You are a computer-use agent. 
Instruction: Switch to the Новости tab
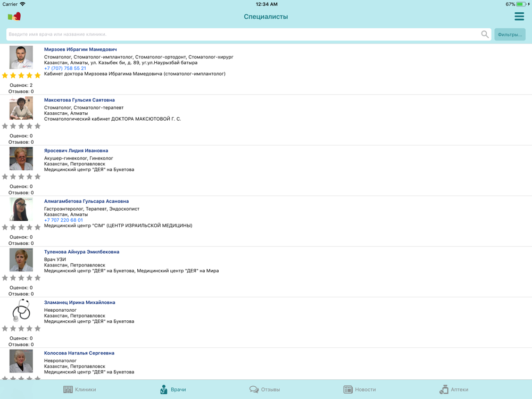[x=360, y=389]
